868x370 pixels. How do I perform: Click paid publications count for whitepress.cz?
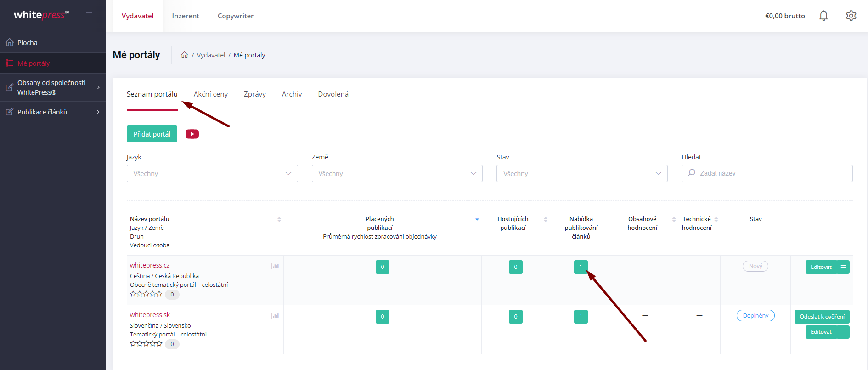383,267
